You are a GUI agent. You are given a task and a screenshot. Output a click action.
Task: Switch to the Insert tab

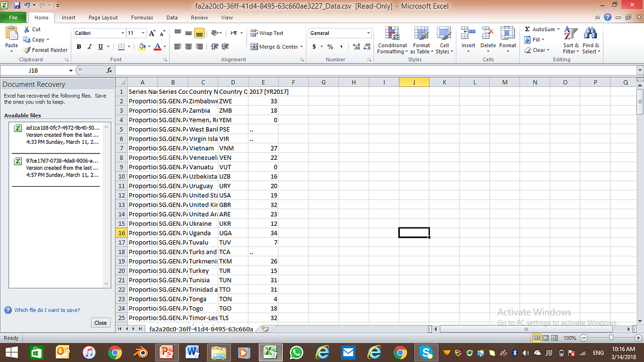tap(68, 18)
